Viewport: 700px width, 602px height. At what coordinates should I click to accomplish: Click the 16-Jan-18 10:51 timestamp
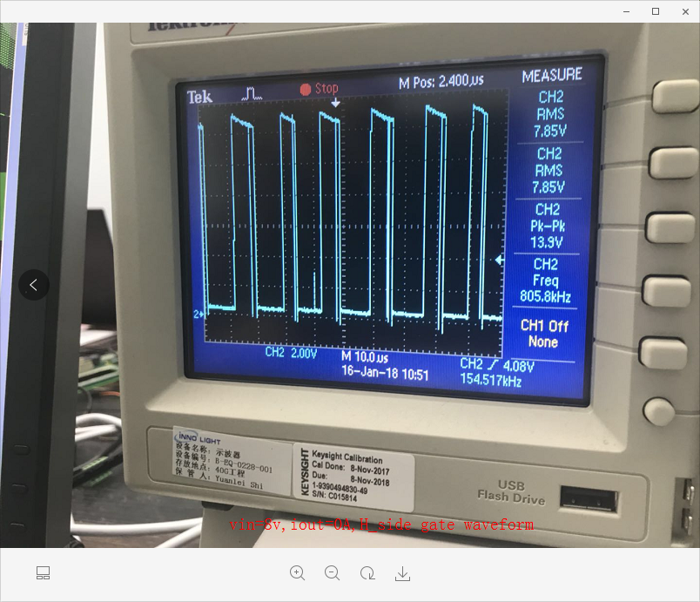[385, 373]
